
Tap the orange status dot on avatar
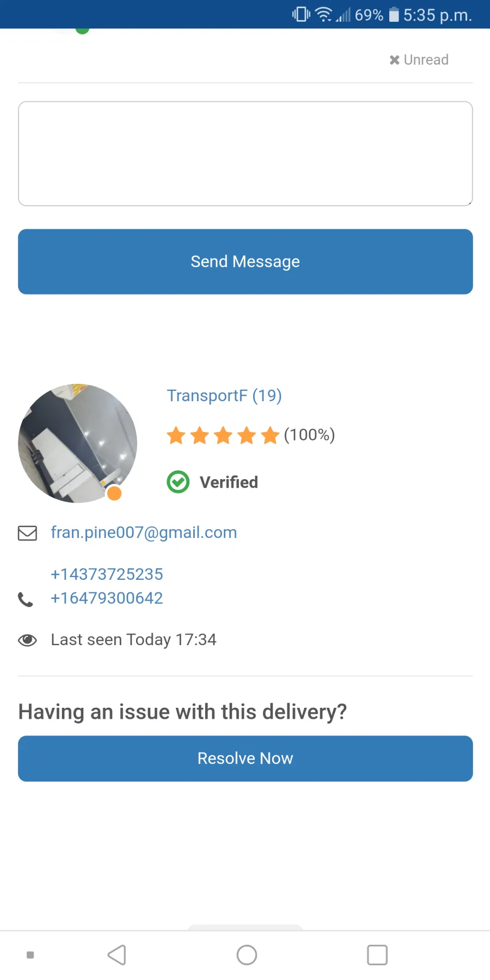coord(114,493)
